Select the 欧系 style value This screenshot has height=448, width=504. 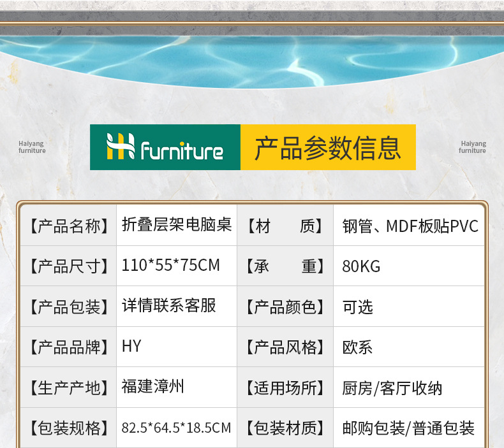(x=357, y=347)
